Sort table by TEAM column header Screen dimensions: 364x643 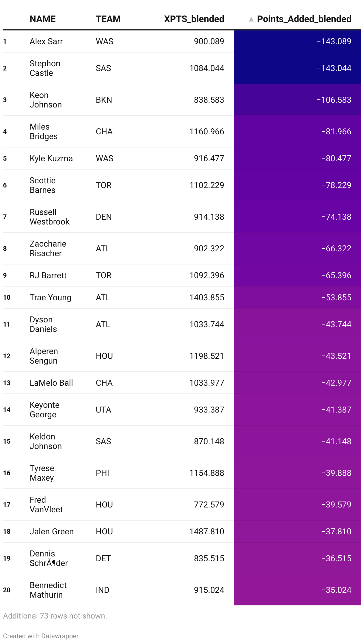click(x=108, y=19)
